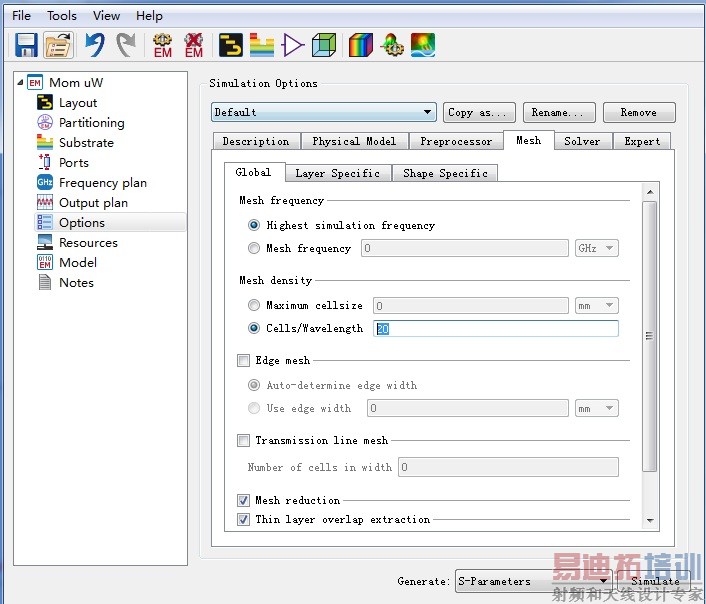Viewport: 706px width, 604px height.
Task: Click the Layout icon in the tree
Action: pos(45,103)
